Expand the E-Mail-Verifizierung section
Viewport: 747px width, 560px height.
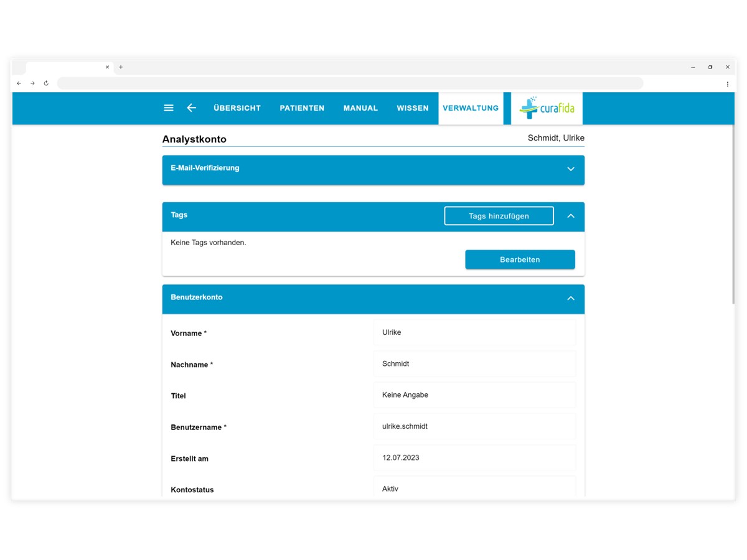[x=571, y=169]
